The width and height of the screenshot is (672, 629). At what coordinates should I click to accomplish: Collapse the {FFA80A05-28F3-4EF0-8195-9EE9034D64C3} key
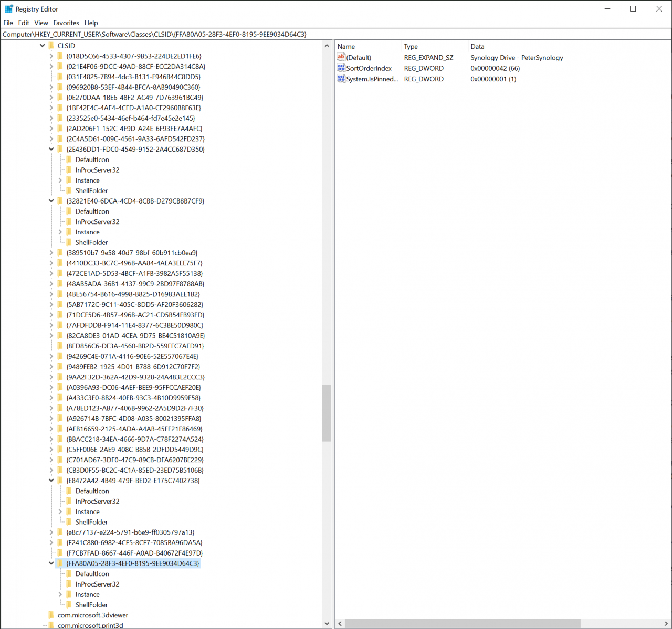[x=51, y=563]
